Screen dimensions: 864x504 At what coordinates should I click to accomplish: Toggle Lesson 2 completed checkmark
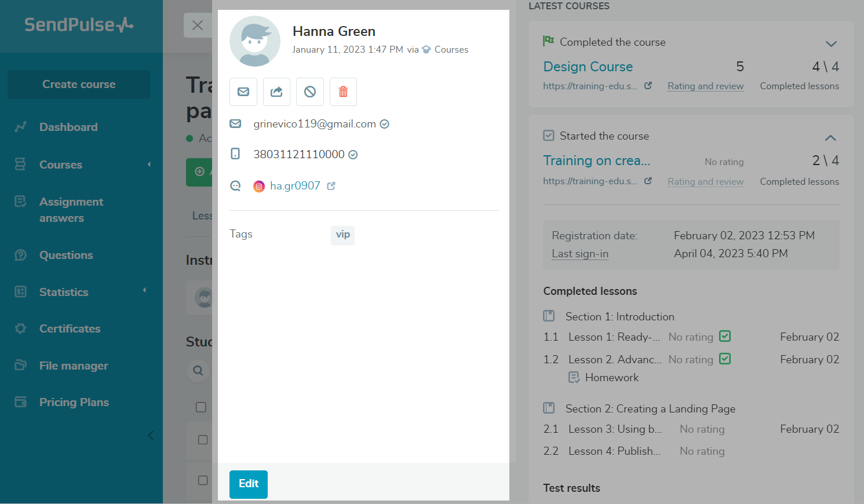(725, 359)
